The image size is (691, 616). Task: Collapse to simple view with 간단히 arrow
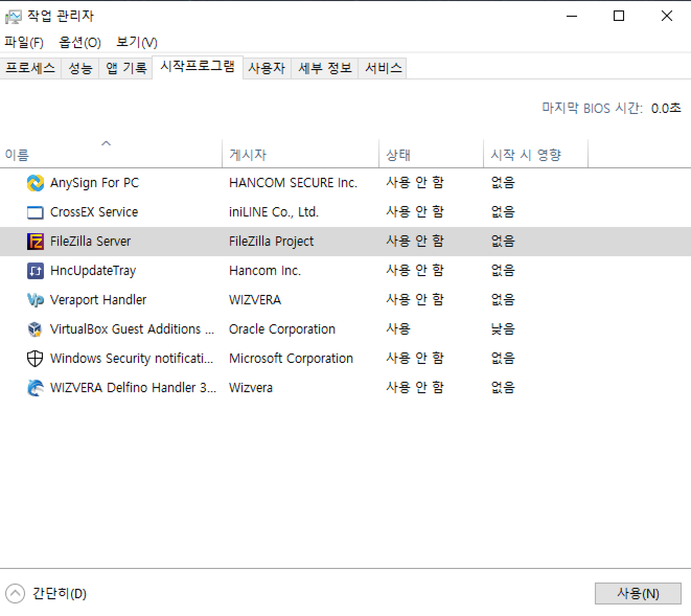[15, 594]
